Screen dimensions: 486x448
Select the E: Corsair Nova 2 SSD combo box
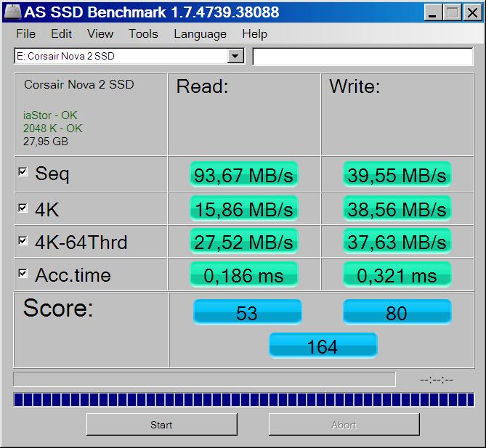[129, 56]
